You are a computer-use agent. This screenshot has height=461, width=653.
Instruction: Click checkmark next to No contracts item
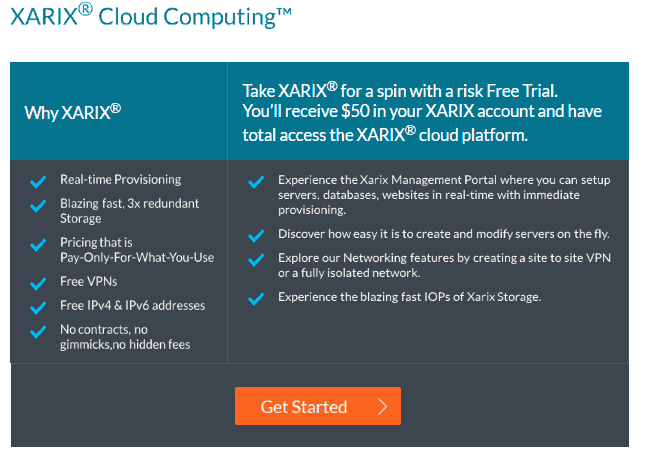pos(38,331)
